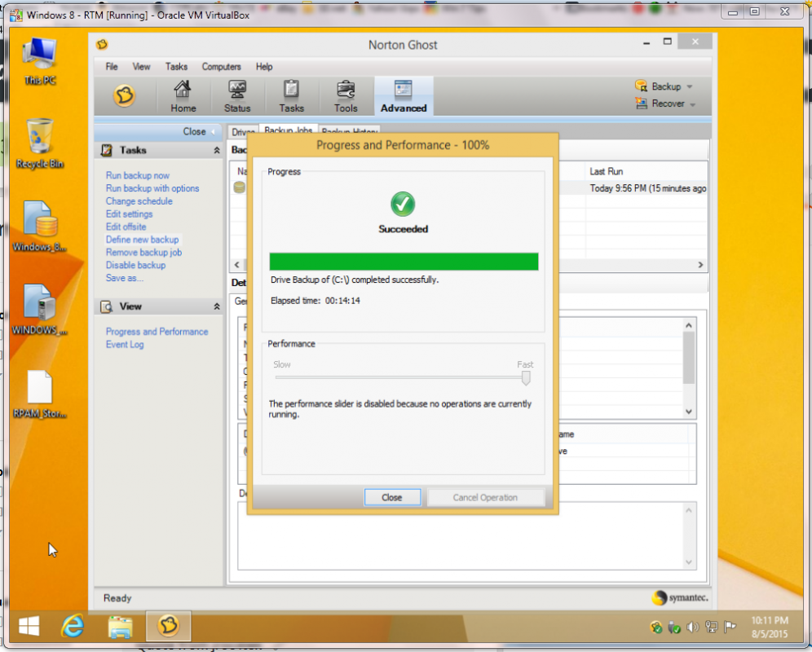Viewport: 812px width, 652px height.
Task: Collapse the Tasks panel chevron
Action: (217, 150)
